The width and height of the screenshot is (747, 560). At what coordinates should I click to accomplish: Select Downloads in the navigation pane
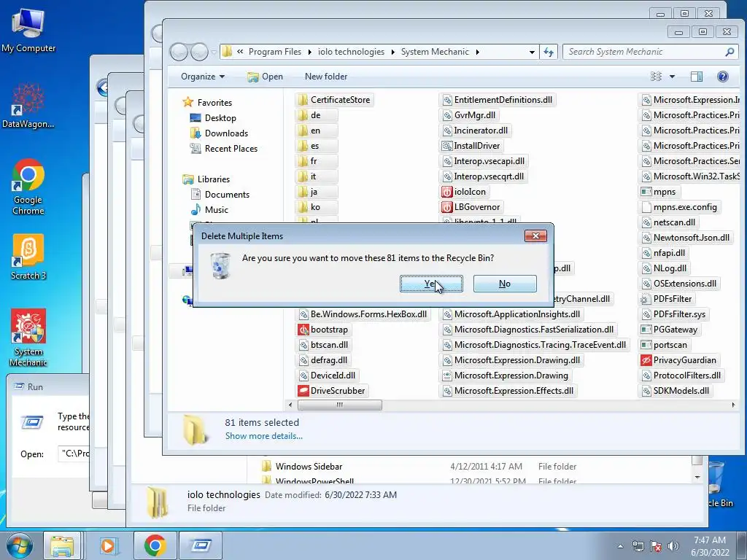pyautogui.click(x=226, y=133)
